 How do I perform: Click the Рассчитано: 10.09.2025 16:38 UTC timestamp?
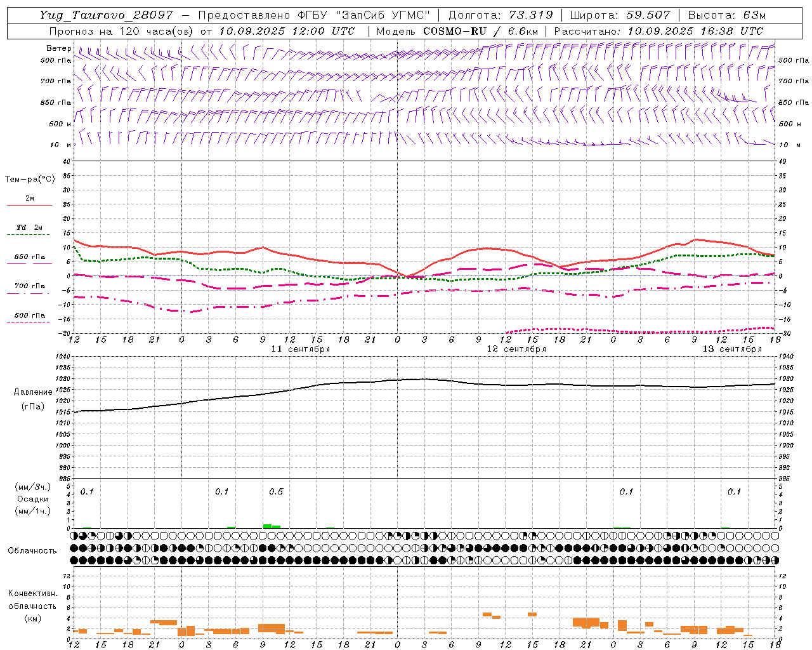(658, 31)
